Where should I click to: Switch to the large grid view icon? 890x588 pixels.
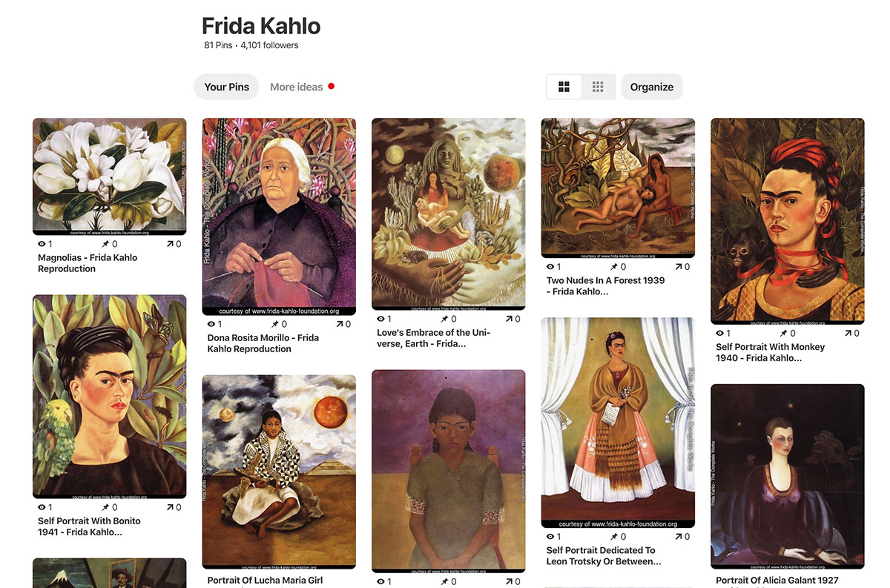point(564,87)
